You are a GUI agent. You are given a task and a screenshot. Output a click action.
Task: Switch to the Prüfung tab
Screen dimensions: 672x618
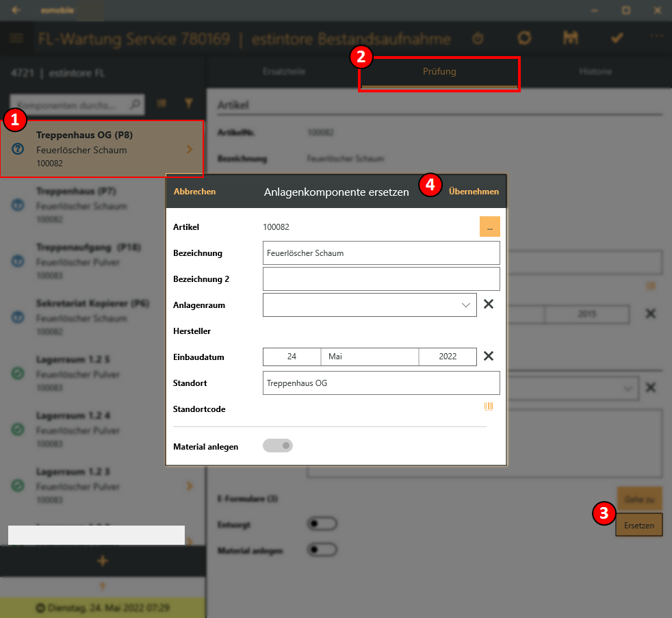(x=439, y=72)
